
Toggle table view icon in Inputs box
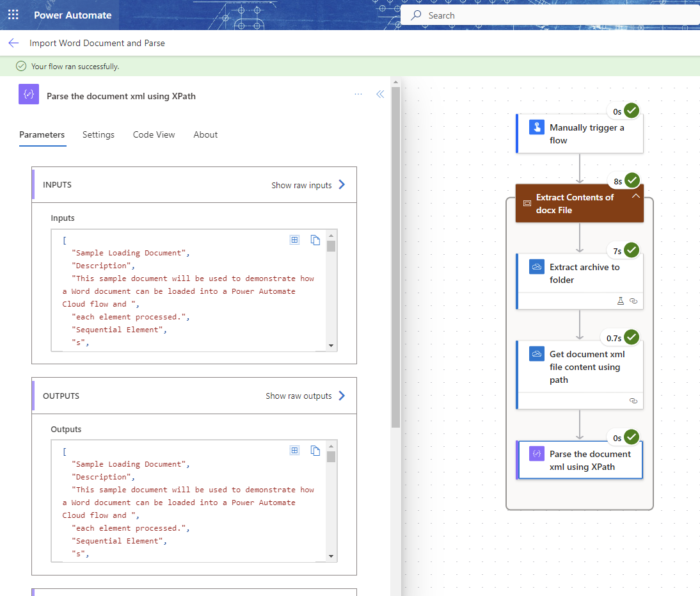(x=294, y=240)
